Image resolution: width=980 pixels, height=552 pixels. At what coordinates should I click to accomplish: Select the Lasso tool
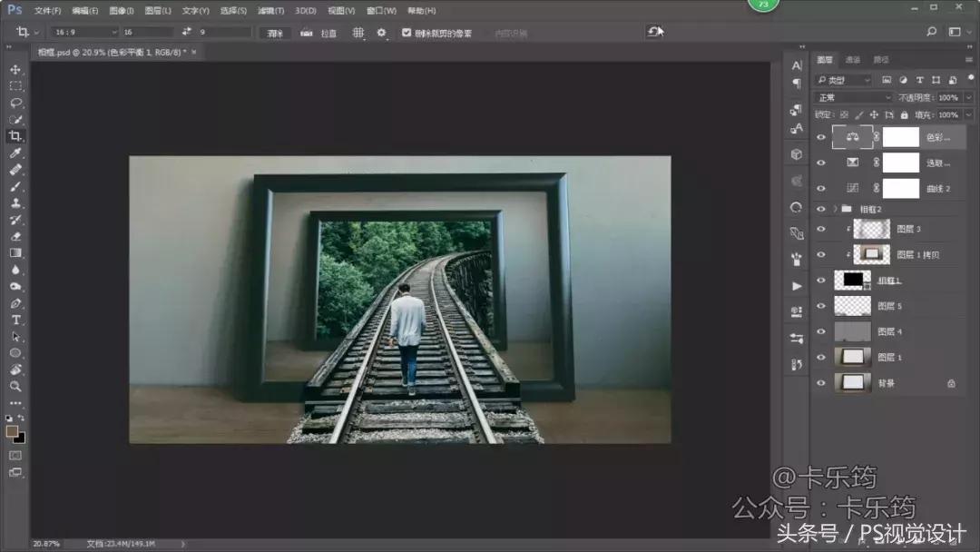coord(14,103)
